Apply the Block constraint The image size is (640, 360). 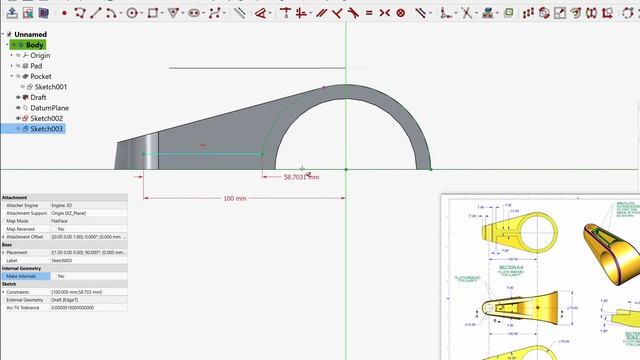click(x=401, y=13)
